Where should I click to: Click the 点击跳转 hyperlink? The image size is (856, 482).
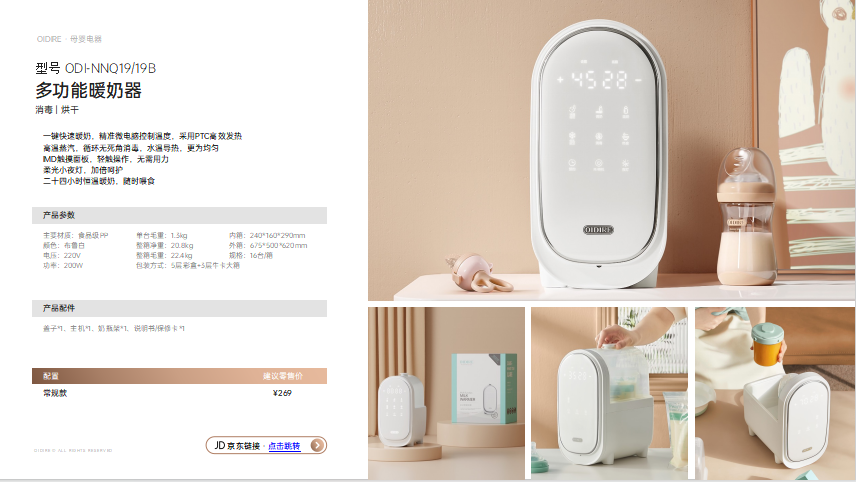[284, 446]
